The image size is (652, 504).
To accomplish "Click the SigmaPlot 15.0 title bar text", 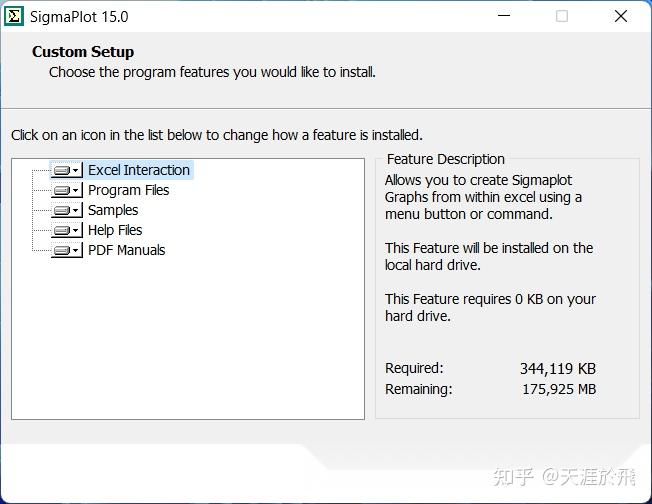I will (80, 17).
